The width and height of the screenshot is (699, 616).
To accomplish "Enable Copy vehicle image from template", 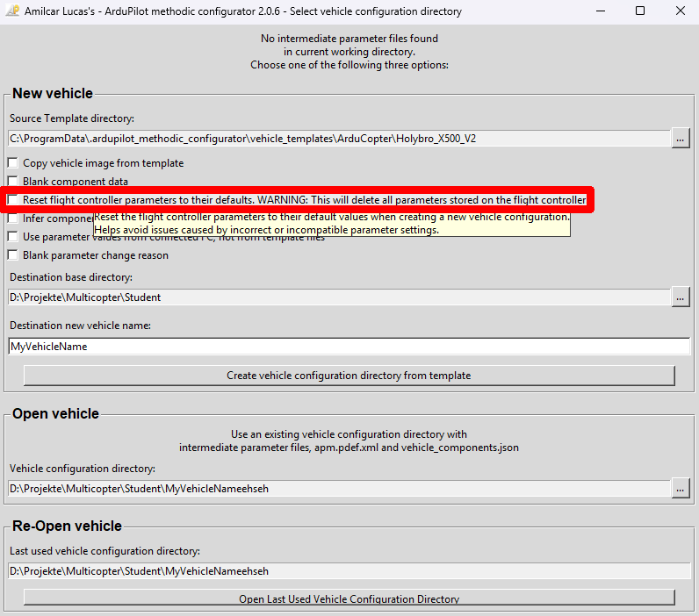I will click(13, 163).
